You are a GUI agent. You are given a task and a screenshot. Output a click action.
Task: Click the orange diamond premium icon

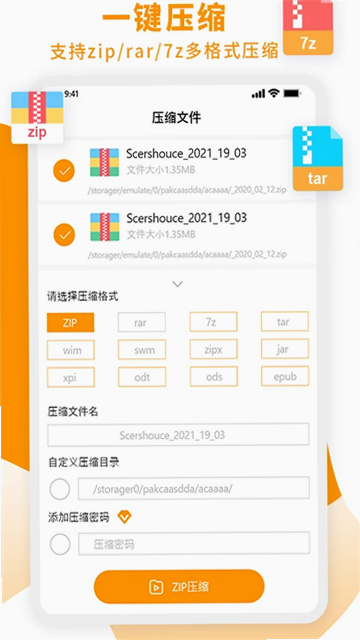point(124,518)
